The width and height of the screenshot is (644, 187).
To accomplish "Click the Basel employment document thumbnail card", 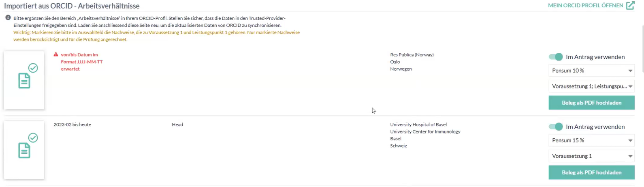I will coord(24,166).
